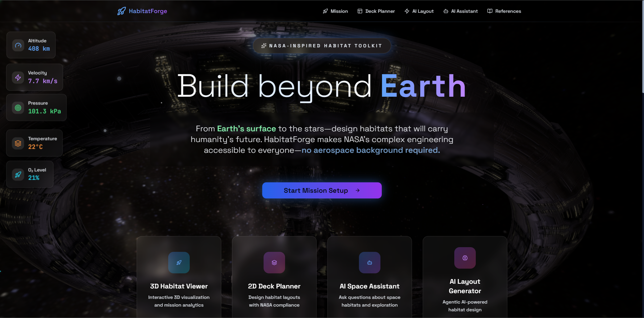644x318 pixels.
Task: Select the AI Layout Generator brain icon
Action: coord(465,258)
